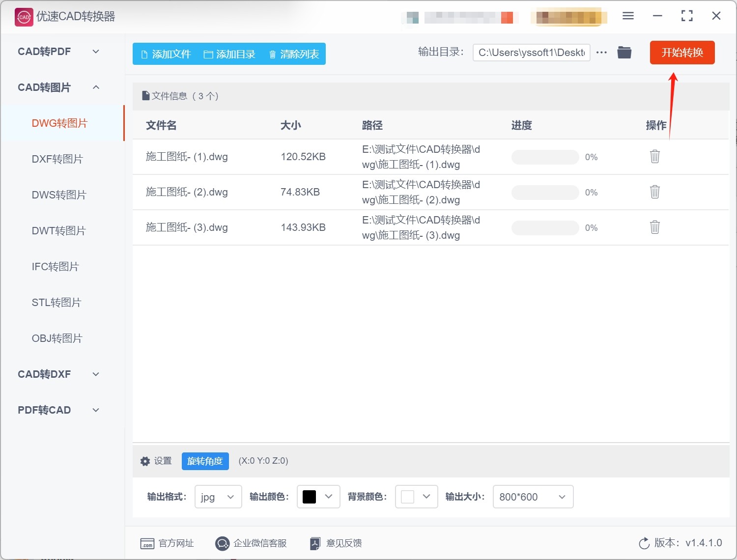Remove 施工图纸- (2).dwg using trash icon

tap(654, 192)
